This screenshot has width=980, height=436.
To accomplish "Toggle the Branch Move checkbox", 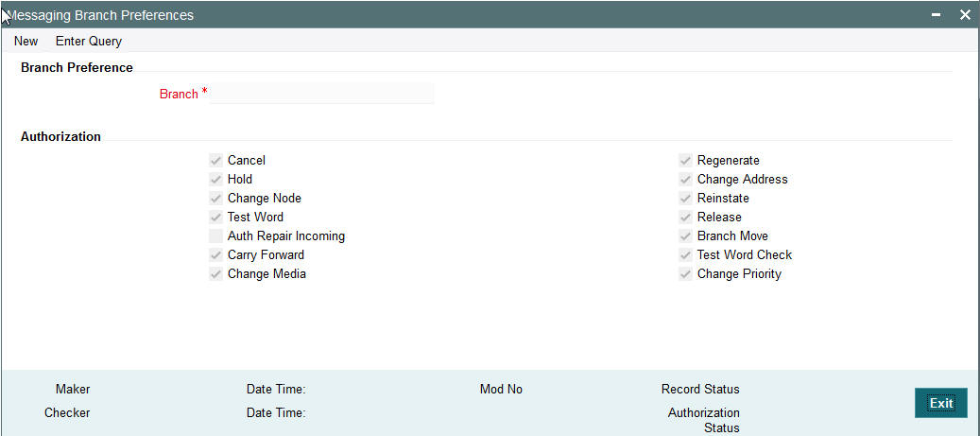I will click(686, 235).
